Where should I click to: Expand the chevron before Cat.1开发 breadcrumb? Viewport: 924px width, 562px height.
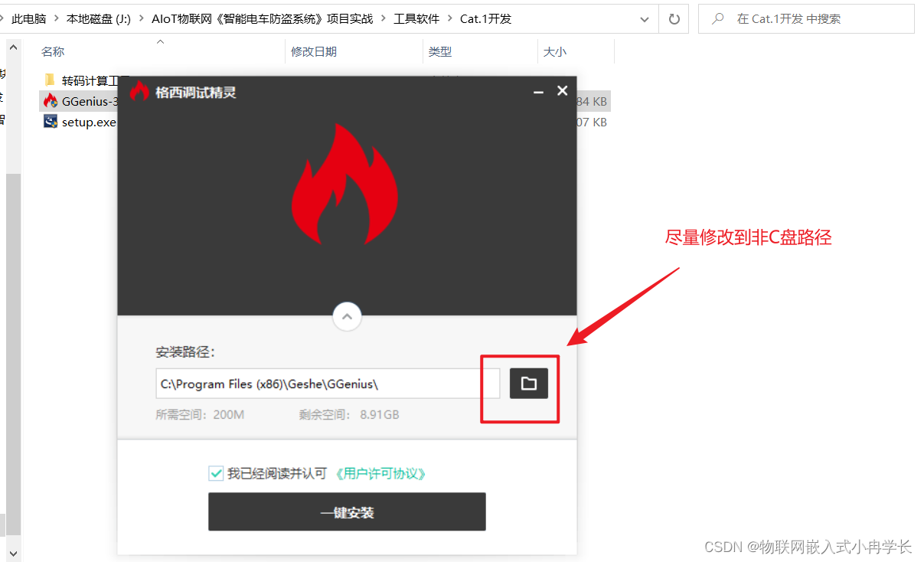[450, 18]
